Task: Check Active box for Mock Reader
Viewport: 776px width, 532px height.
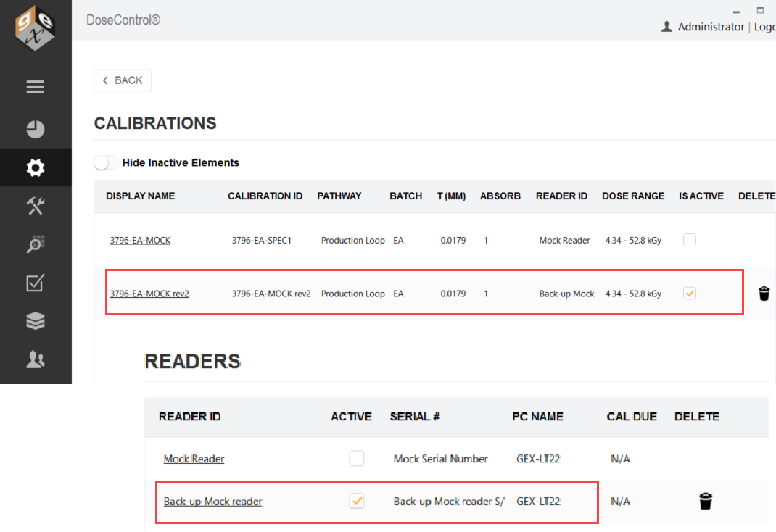Action: 356,458
